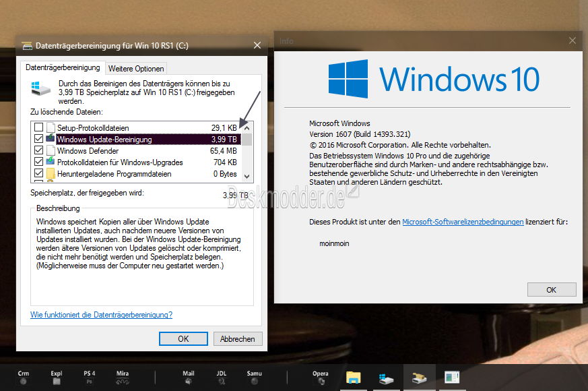This screenshot has width=588, height=391.
Task: Click the file list scroll up arrow
Action: (247, 127)
